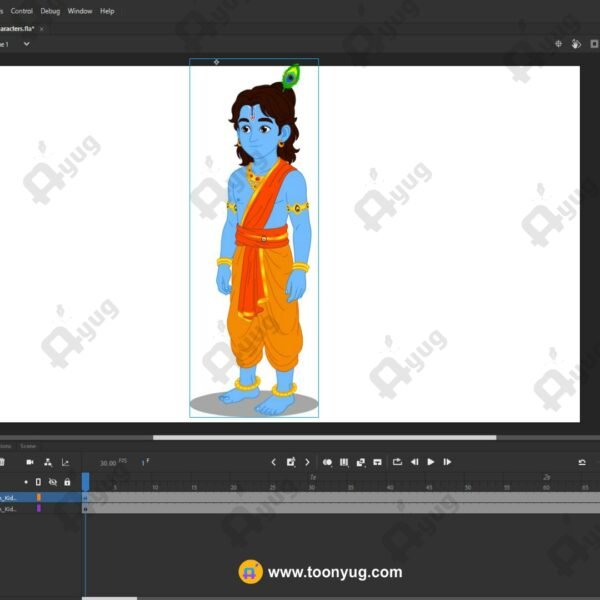Reset timeline zoom to default

click(x=582, y=462)
